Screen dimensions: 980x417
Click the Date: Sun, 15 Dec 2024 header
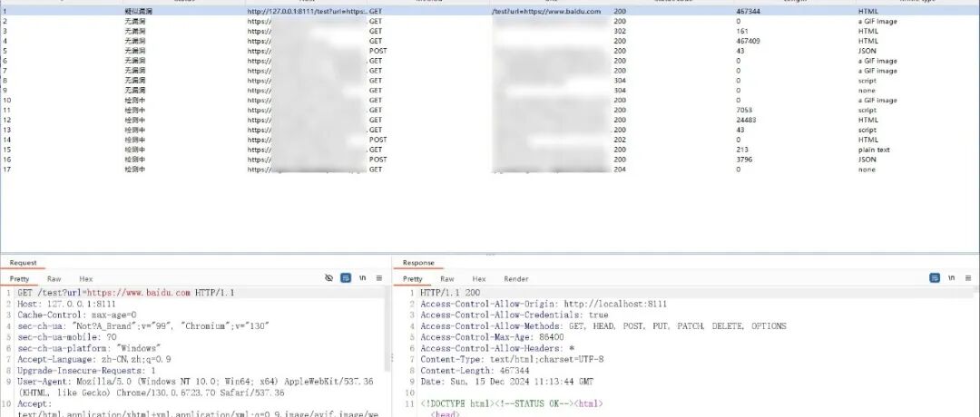tap(507, 382)
